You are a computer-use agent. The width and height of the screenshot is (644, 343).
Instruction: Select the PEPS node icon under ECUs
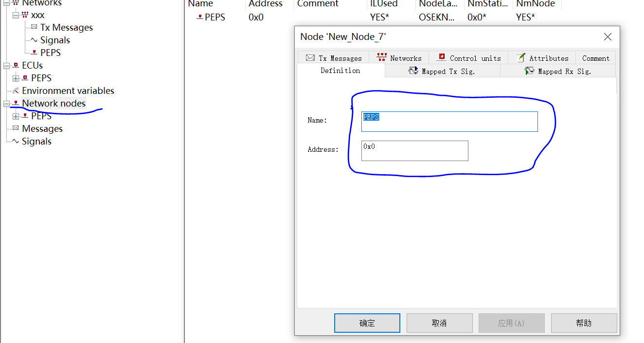pyautogui.click(x=24, y=78)
